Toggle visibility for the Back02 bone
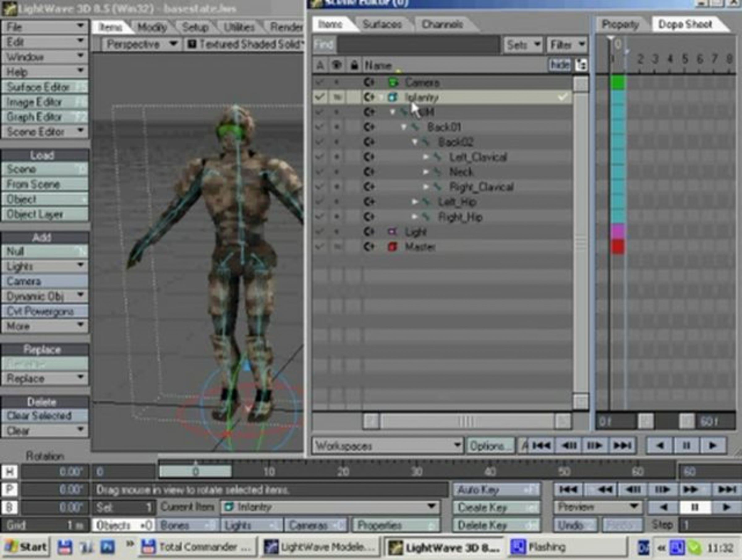 pyautogui.click(x=337, y=142)
